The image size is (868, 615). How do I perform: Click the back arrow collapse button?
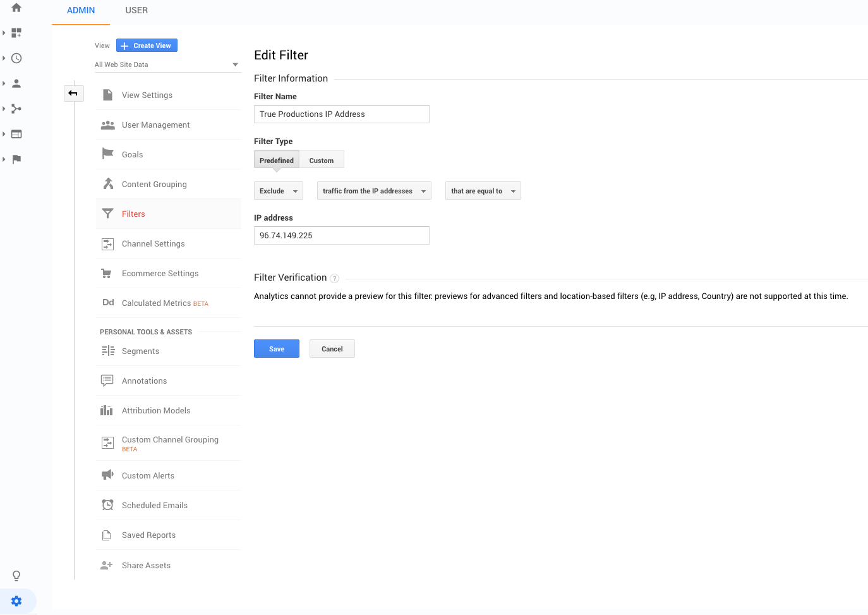[73, 94]
